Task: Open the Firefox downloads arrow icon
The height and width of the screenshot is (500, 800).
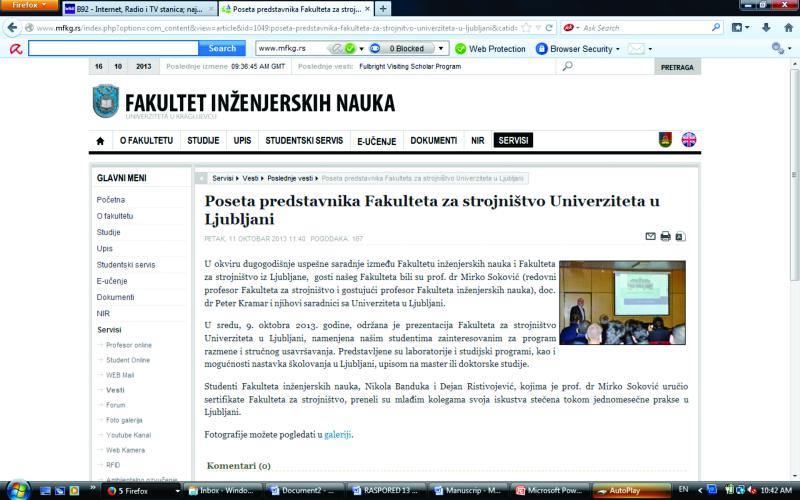Action: click(766, 28)
